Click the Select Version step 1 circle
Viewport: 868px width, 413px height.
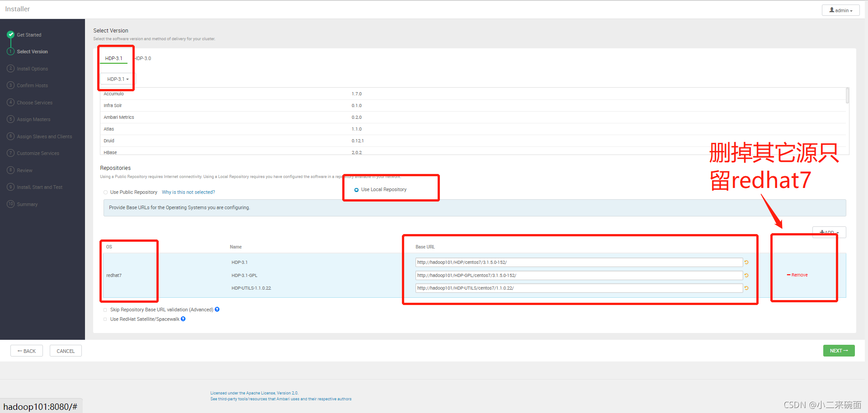[x=10, y=52]
